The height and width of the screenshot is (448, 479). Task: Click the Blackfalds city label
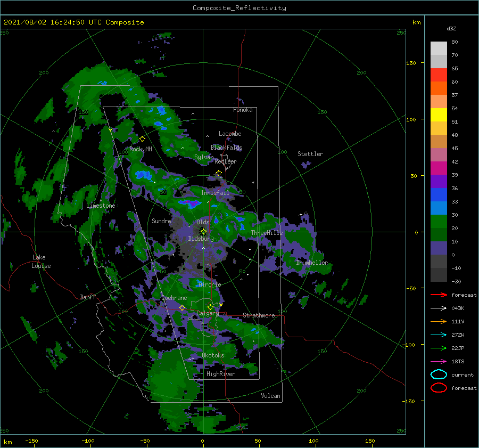click(x=226, y=148)
